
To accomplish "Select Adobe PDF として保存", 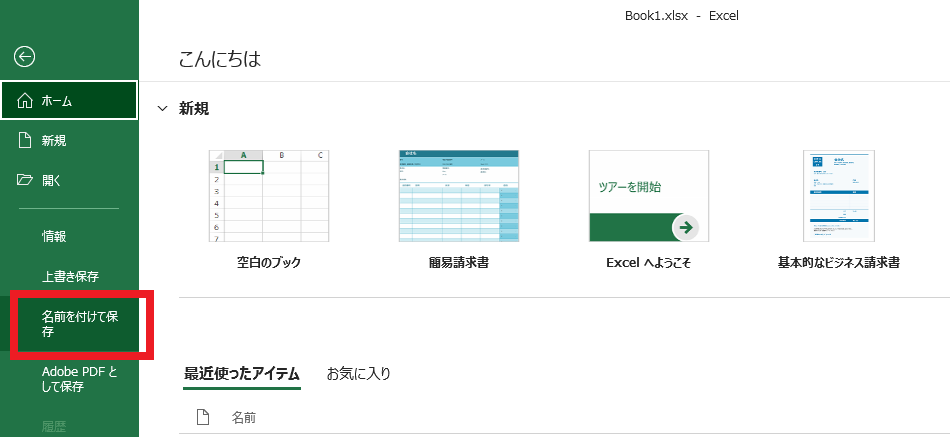I will click(69, 379).
